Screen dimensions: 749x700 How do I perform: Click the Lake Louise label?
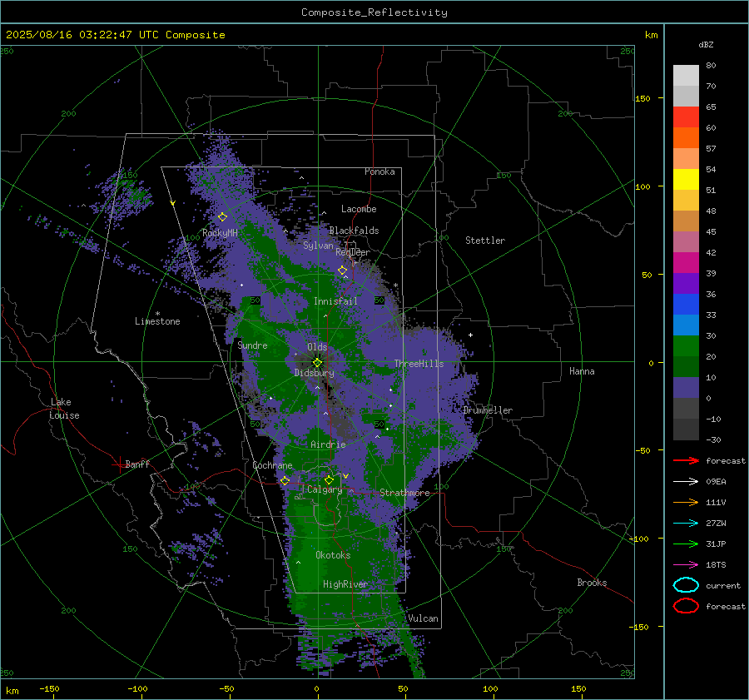click(x=64, y=409)
